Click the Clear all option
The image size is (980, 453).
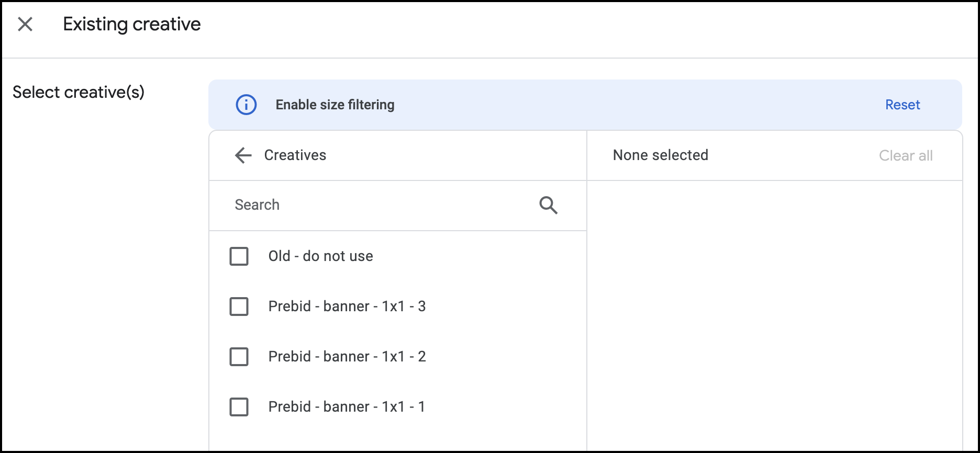pos(905,155)
